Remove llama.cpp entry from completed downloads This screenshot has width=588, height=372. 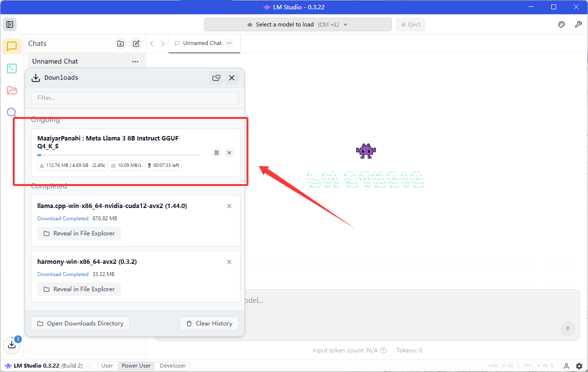[229, 206]
